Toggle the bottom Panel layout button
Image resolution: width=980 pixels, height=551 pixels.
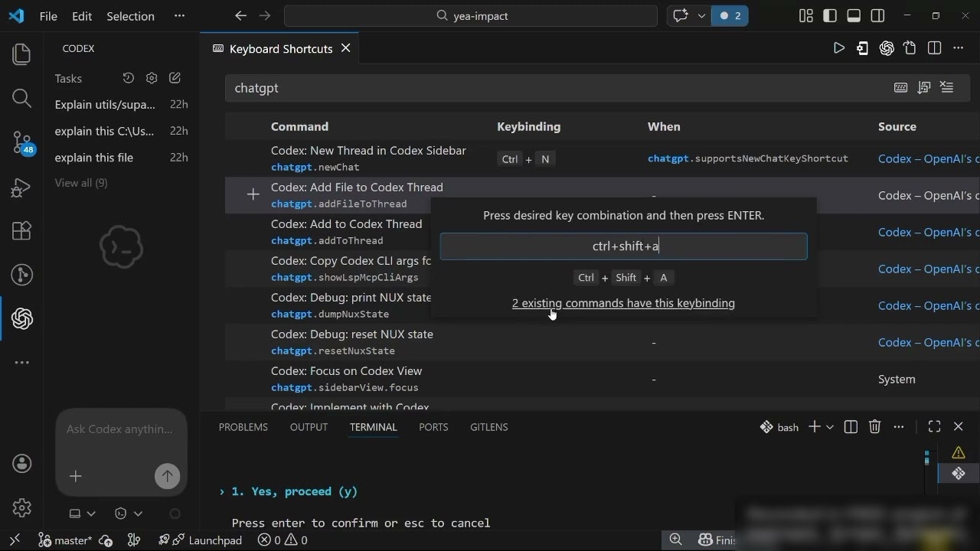point(854,15)
